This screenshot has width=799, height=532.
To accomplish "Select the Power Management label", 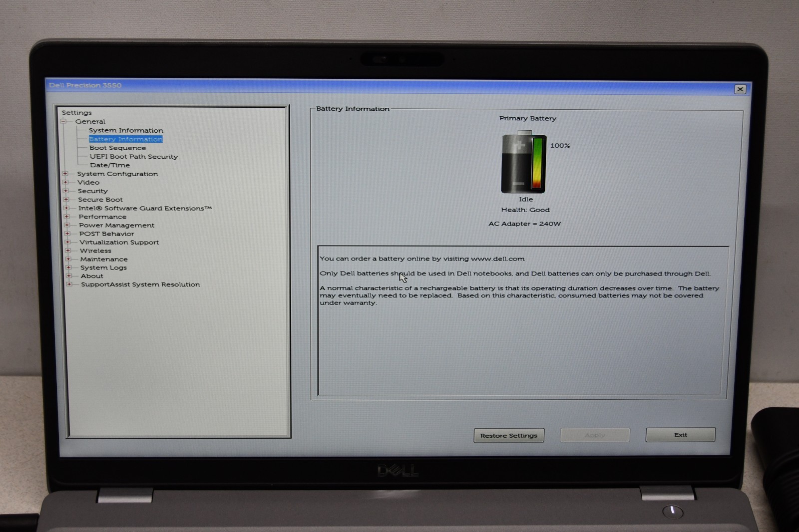I will point(116,225).
